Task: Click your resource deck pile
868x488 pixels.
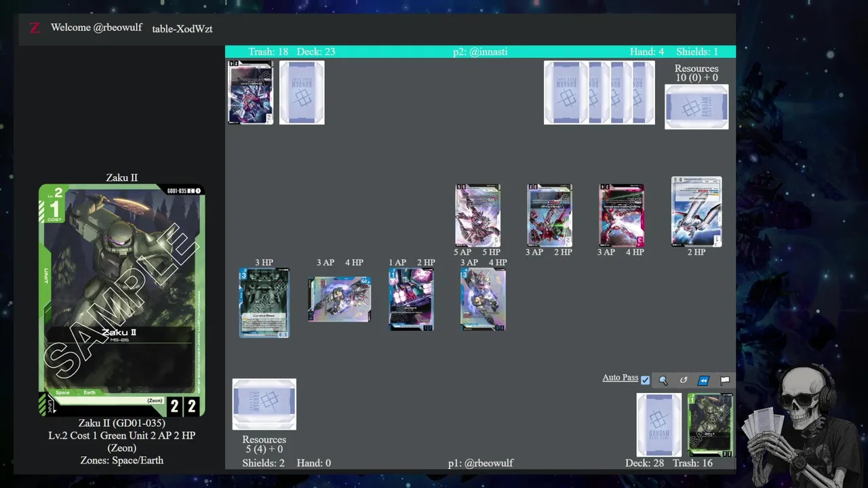Action: coord(264,404)
